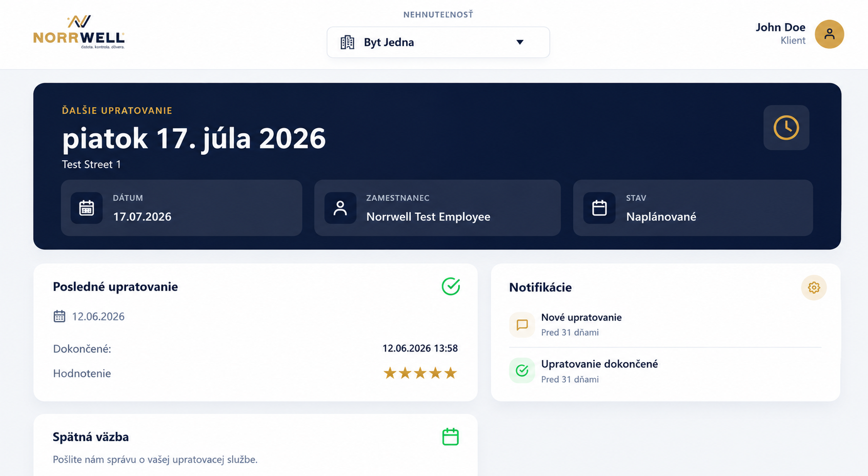Image resolution: width=868 pixels, height=476 pixels.
Task: Click the 17.07.2026 date value
Action: click(x=142, y=217)
